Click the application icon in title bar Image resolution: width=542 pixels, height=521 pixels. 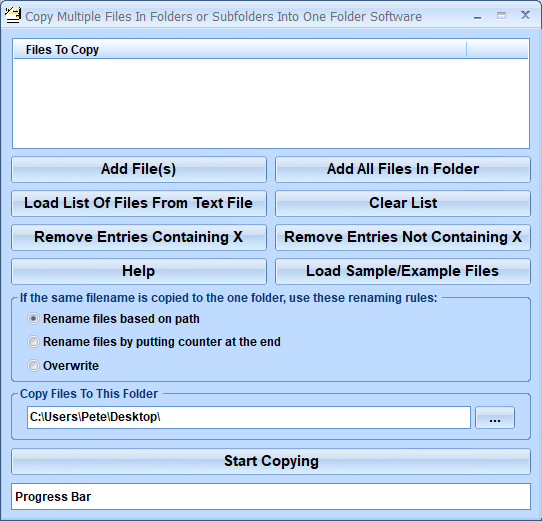13,16
